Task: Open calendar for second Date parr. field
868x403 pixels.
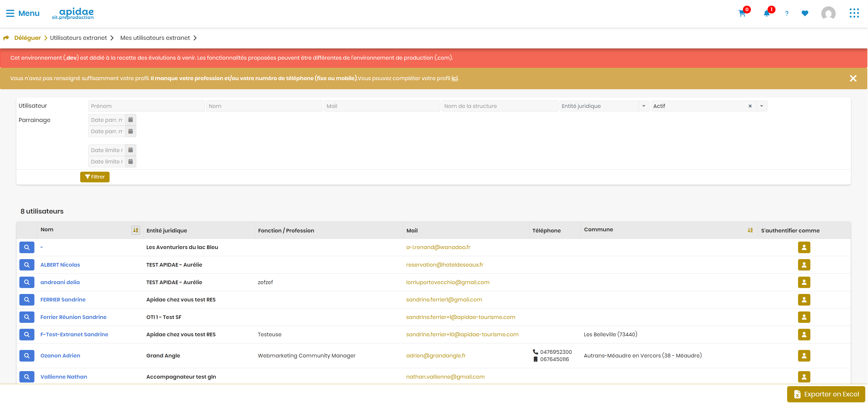Action: tap(130, 131)
